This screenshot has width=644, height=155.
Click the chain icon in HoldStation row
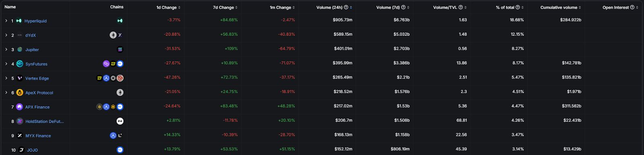120,121
